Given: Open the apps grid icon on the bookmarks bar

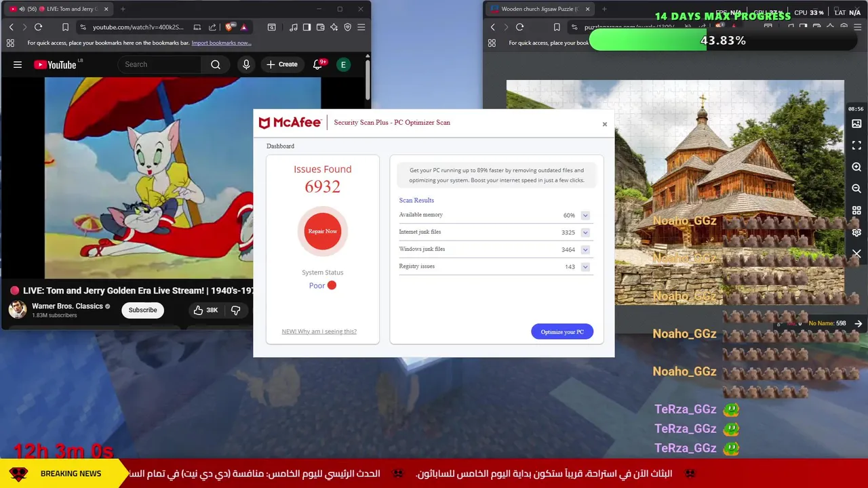Looking at the screenshot, I should pyautogui.click(x=10, y=43).
